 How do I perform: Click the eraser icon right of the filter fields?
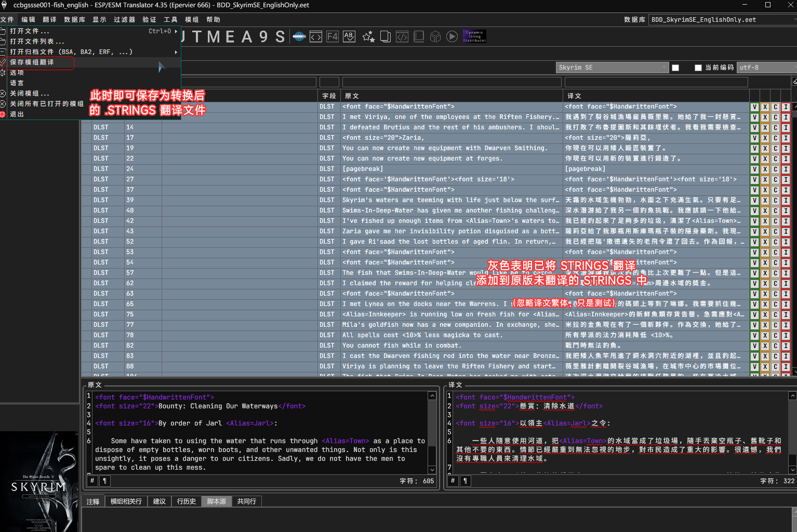click(794, 82)
